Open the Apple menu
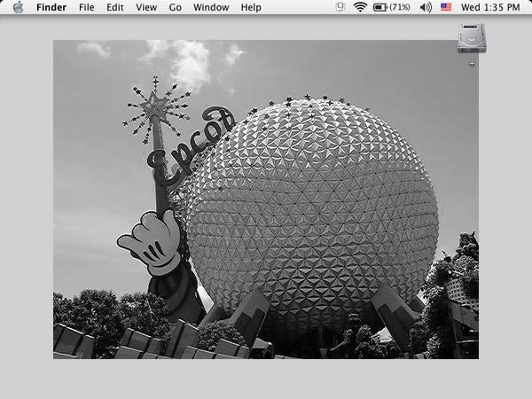Screen dimensions: 532x399 click(x=18, y=7)
